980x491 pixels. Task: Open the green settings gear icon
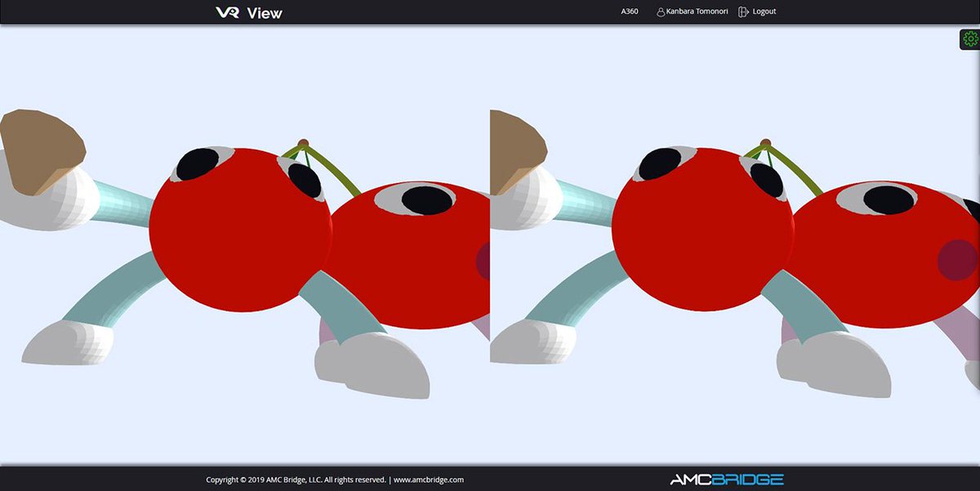tap(970, 38)
